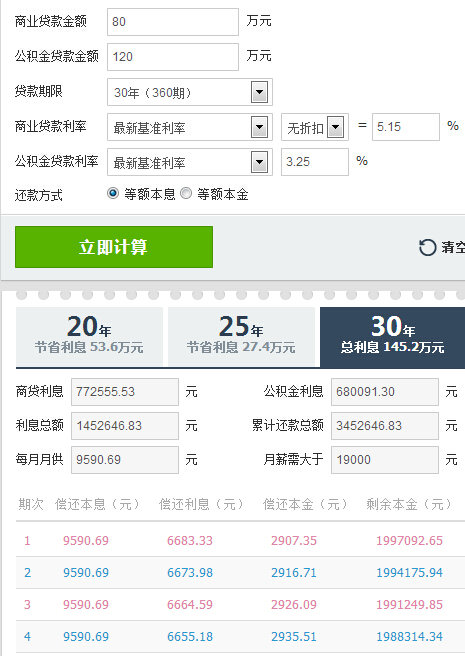Open the 贷款期限 30年 dropdown
Image resolution: width=465 pixels, height=656 pixels.
[x=190, y=92]
